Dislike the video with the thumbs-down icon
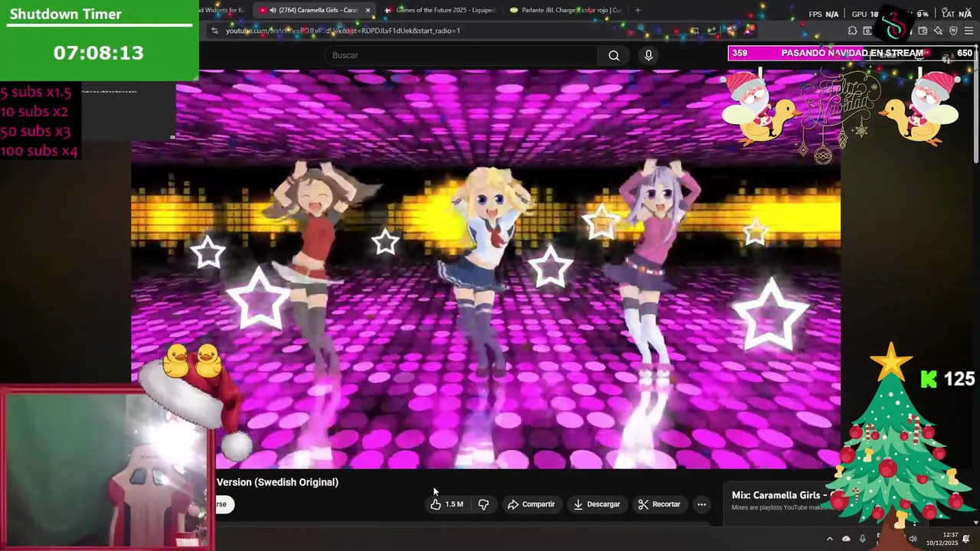Screen dimensions: 980x551 [x=483, y=504]
